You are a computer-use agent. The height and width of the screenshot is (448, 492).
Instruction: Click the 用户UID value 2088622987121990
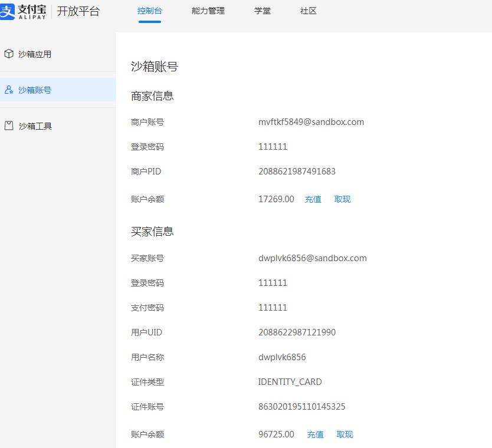tap(298, 332)
